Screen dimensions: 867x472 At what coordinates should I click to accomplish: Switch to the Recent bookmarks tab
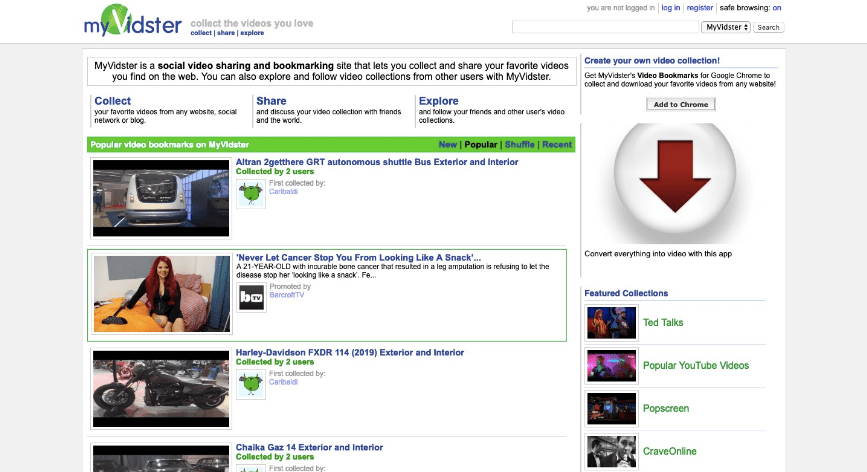[557, 144]
